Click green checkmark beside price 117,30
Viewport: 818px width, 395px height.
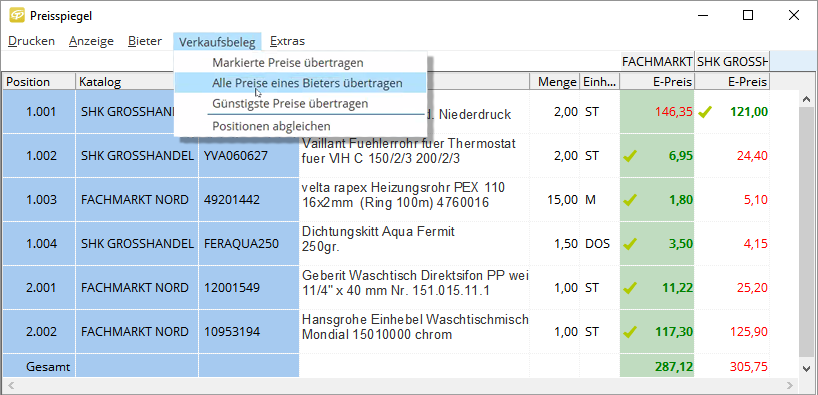click(x=630, y=332)
